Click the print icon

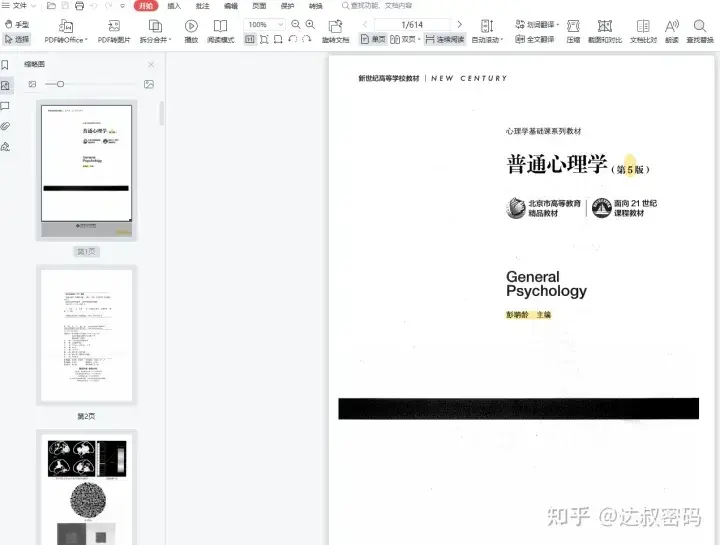tap(79, 6)
